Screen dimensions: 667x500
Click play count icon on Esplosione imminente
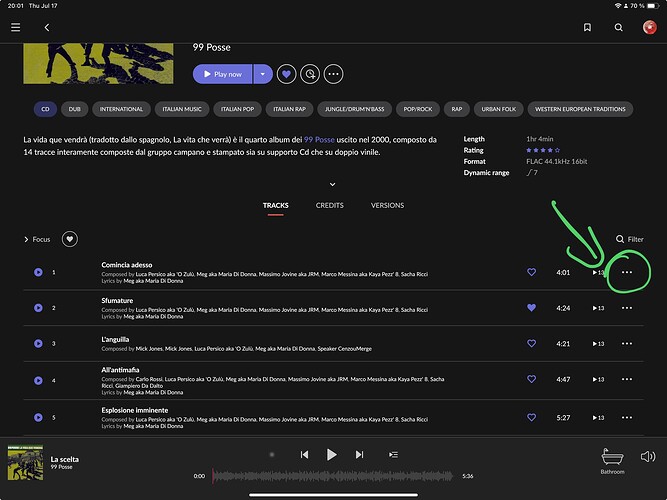click(x=599, y=417)
